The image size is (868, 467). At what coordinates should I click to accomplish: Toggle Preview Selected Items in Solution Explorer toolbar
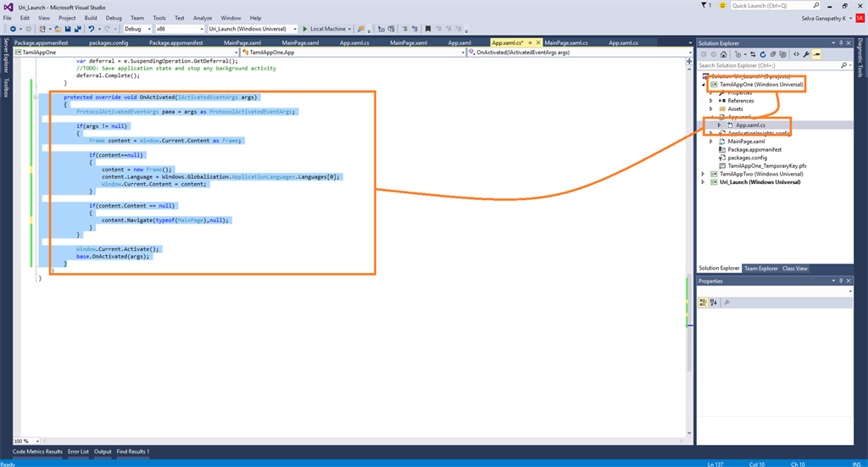[x=816, y=54]
